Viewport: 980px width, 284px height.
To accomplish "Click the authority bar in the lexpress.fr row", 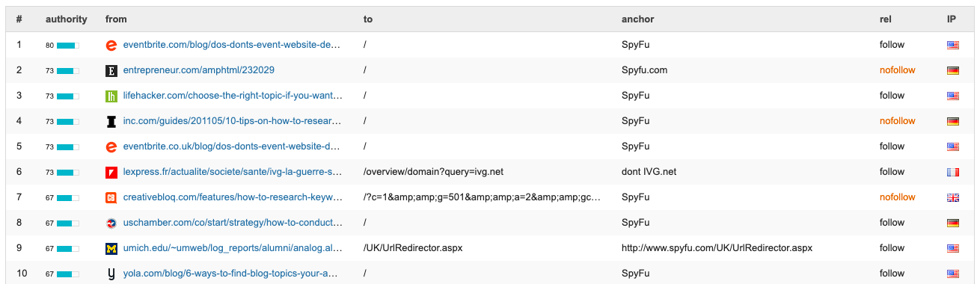I will [68, 173].
